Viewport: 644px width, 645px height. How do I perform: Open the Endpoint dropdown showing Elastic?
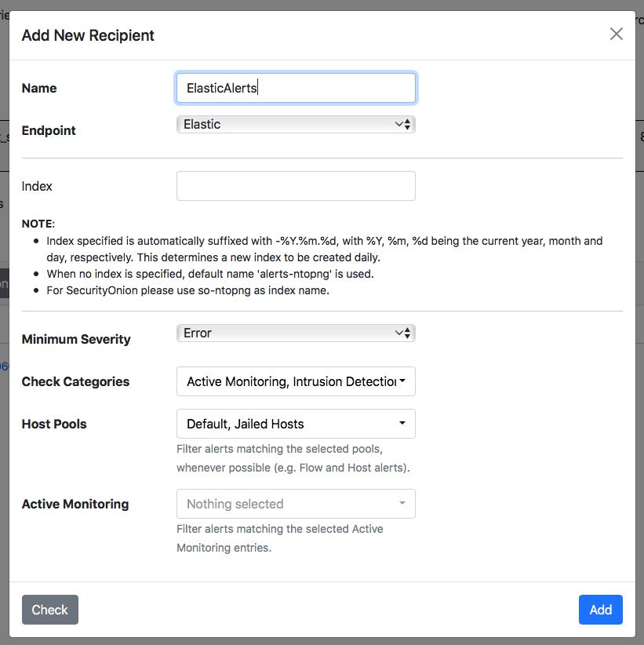[296, 124]
